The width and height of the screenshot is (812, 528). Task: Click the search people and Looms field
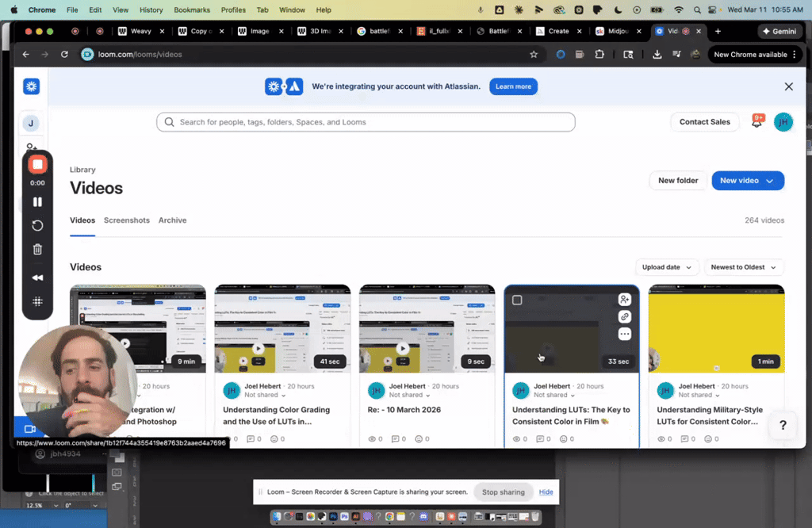[366, 122]
